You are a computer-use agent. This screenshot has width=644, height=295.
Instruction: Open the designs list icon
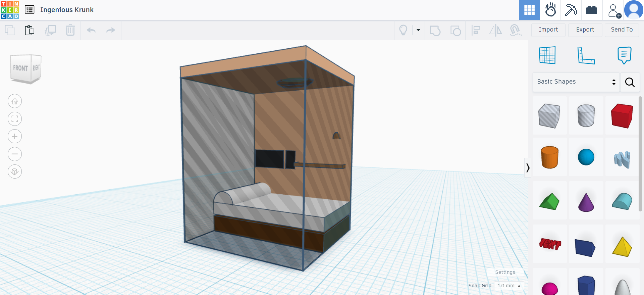click(30, 10)
